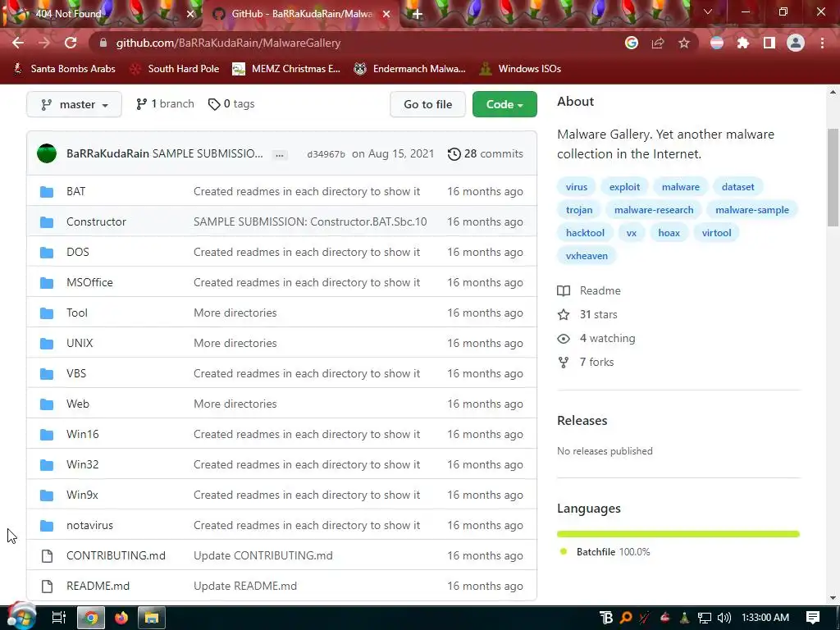This screenshot has height=630, width=840.
Task: View the 28 commits history
Action: 486,153
